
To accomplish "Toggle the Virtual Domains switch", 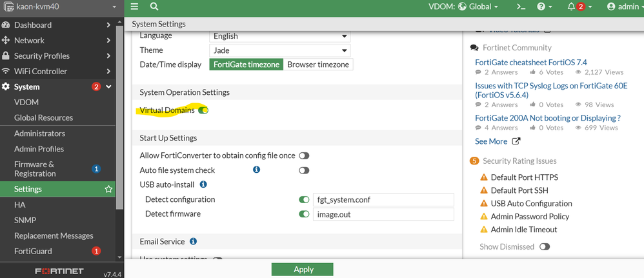I will [203, 110].
